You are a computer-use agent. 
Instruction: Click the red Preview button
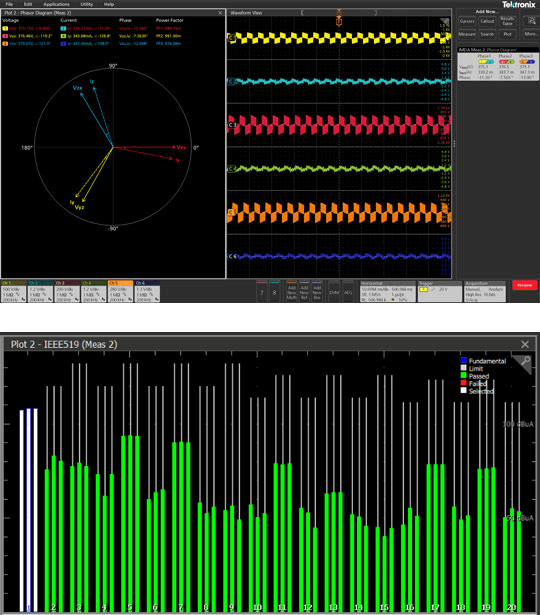coord(524,285)
